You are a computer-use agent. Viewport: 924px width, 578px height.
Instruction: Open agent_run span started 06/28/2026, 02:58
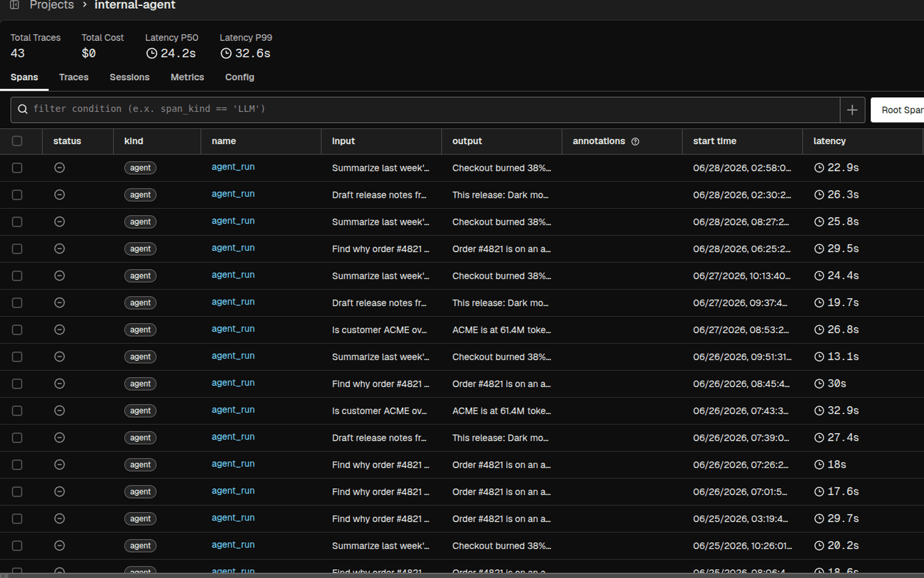(233, 167)
